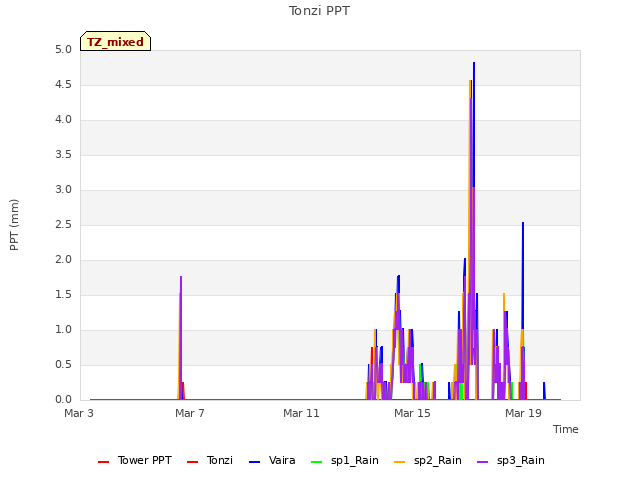The image size is (640, 480).
Task: Click the 5.0 y-axis tick label
Action: tap(63, 50)
